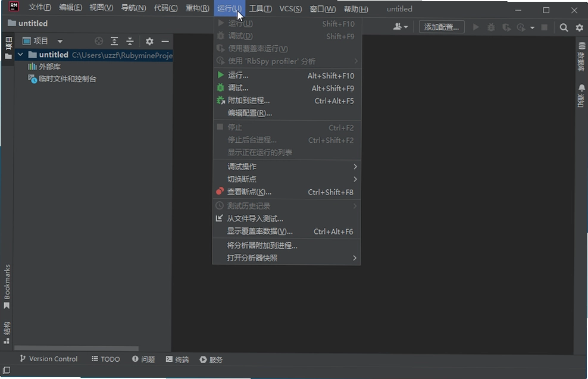The height and width of the screenshot is (379, 588).
Task: Choose 查看断点(K)... menu entry
Action: (286, 192)
